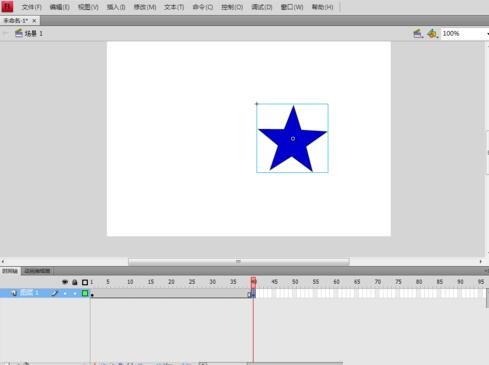
Task: Click the back arrow left of 场景 1
Action: [x=6, y=34]
